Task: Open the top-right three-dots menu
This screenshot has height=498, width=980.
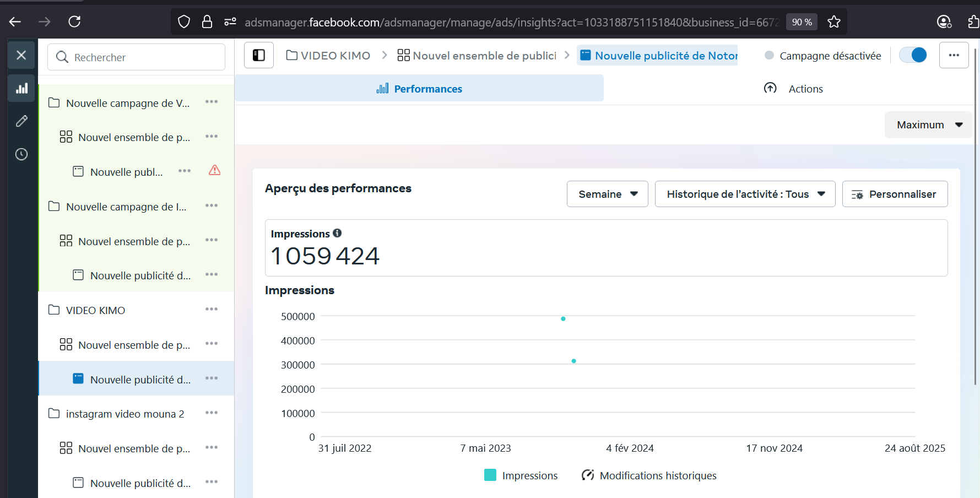Action: [x=954, y=55]
